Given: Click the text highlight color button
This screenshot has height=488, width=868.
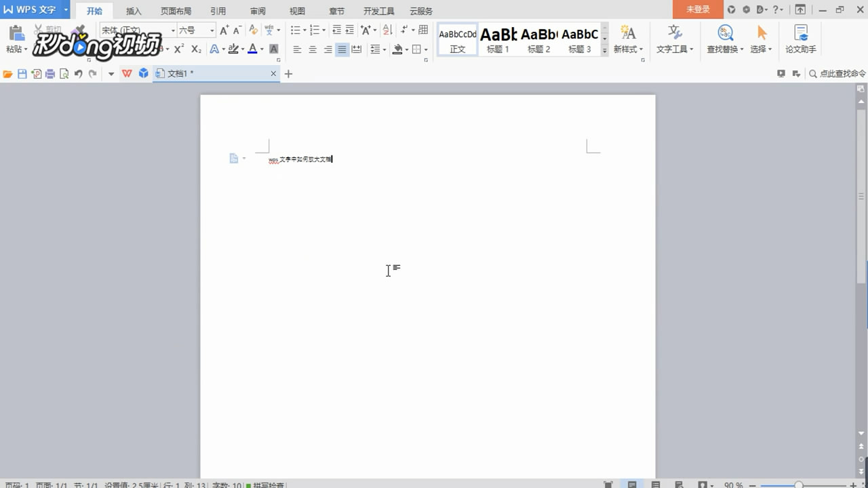Looking at the screenshot, I should (233, 49).
